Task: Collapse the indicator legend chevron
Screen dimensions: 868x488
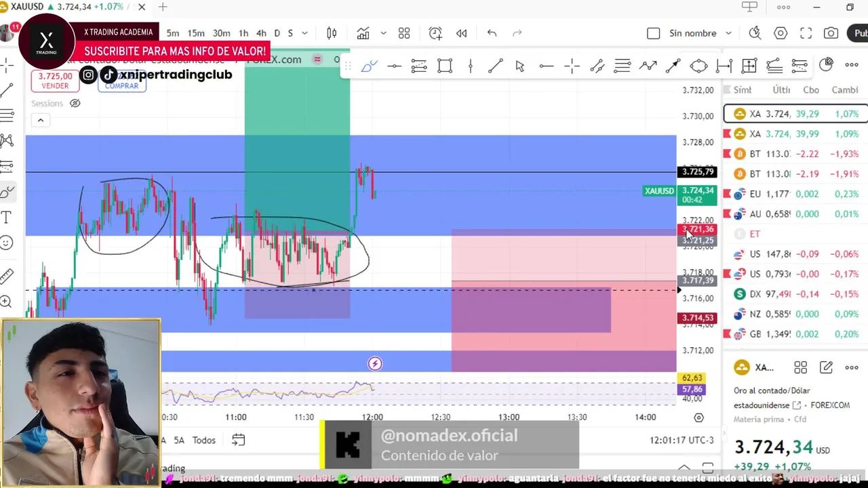Action: [40, 120]
